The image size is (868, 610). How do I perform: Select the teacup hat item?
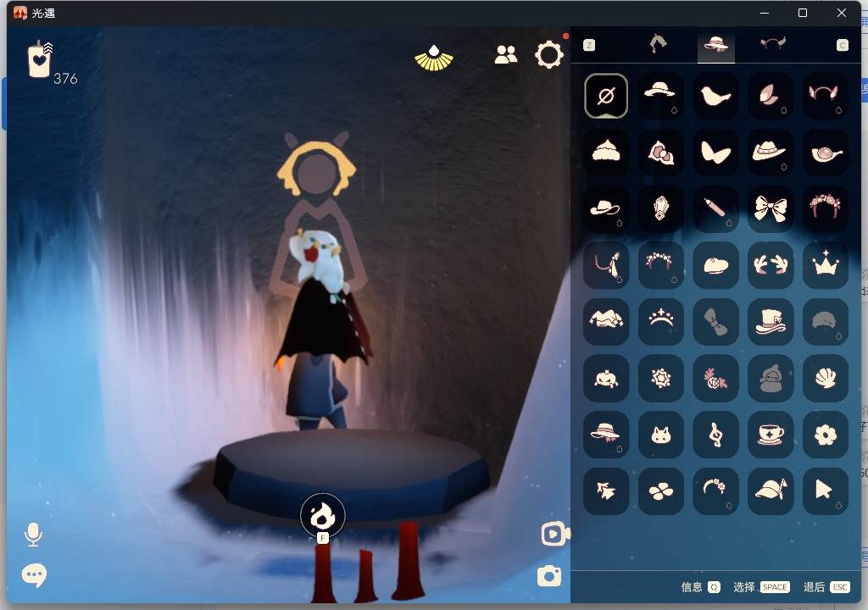pyautogui.click(x=770, y=435)
